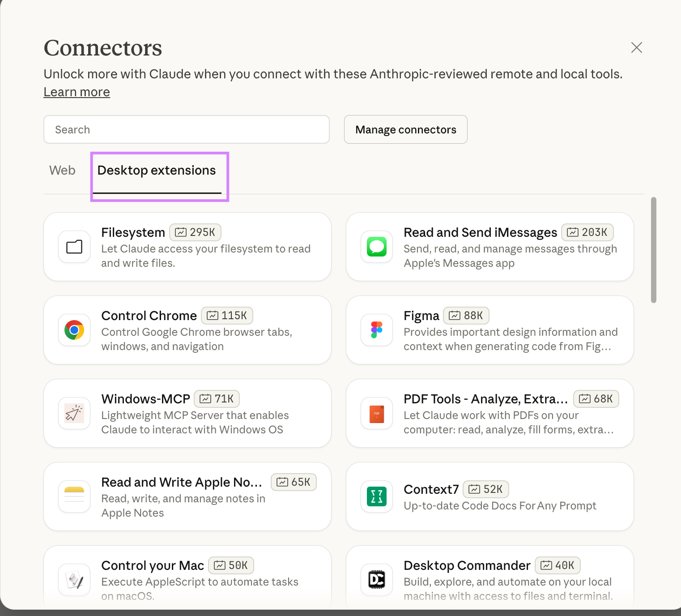Click the 50K downloads badge on Control your Mac

pyautogui.click(x=231, y=565)
